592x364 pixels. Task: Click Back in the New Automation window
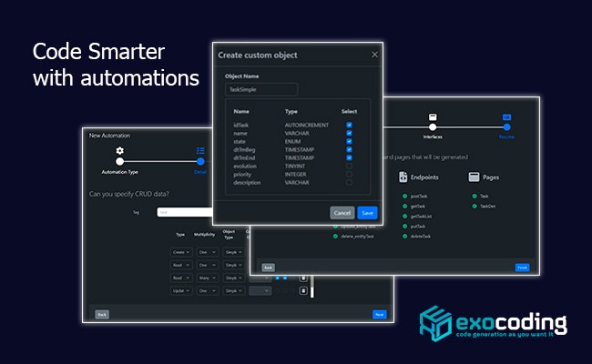[x=102, y=314]
